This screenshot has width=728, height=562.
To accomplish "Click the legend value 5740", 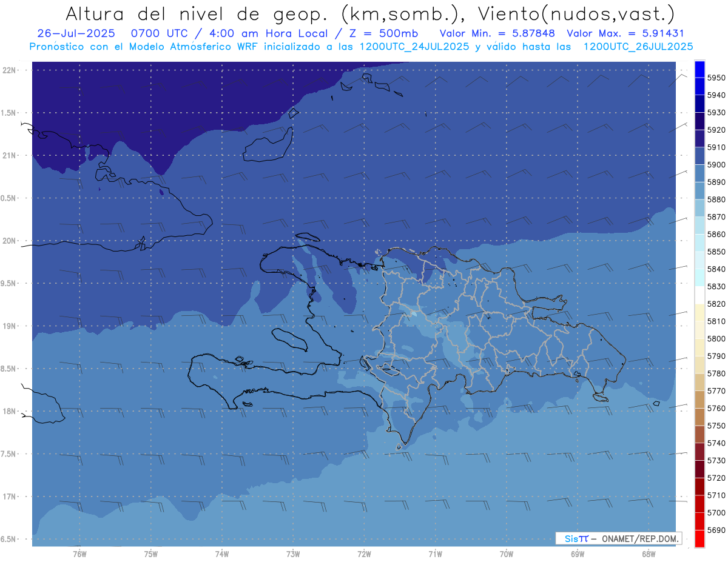I will 716,443.
